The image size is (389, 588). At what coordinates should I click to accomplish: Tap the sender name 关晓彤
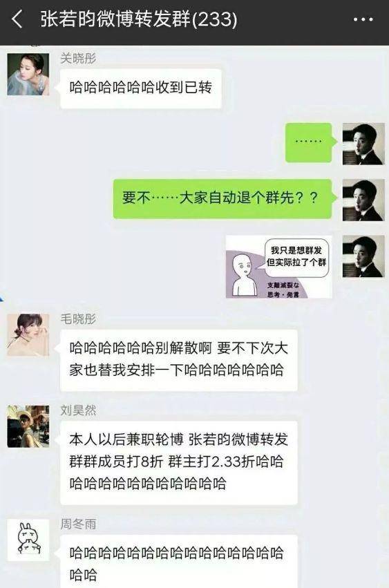click(78, 58)
